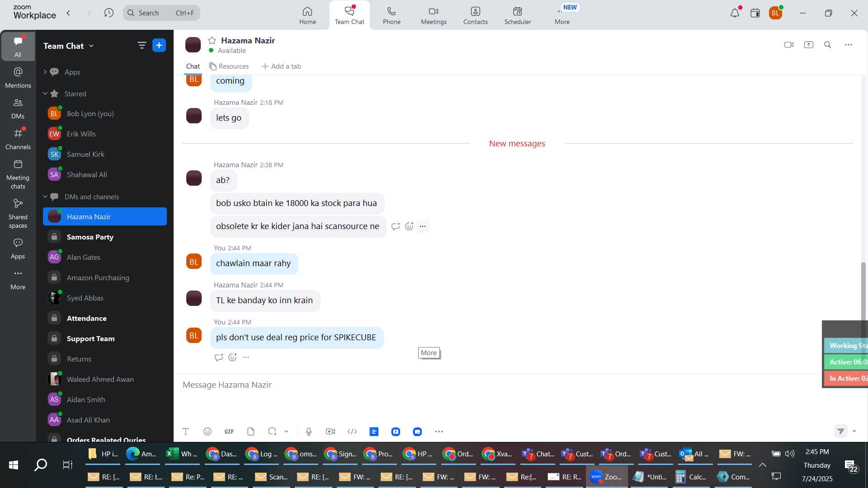Select Channels in left sidebar
Screen dimensions: 868x488
pyautogui.click(x=18, y=139)
